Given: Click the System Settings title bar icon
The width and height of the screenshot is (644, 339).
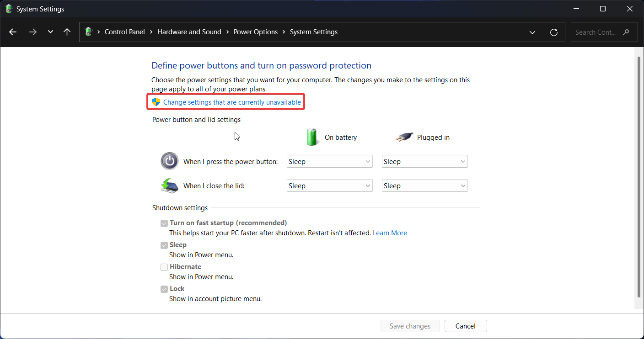Looking at the screenshot, I should click(x=9, y=9).
